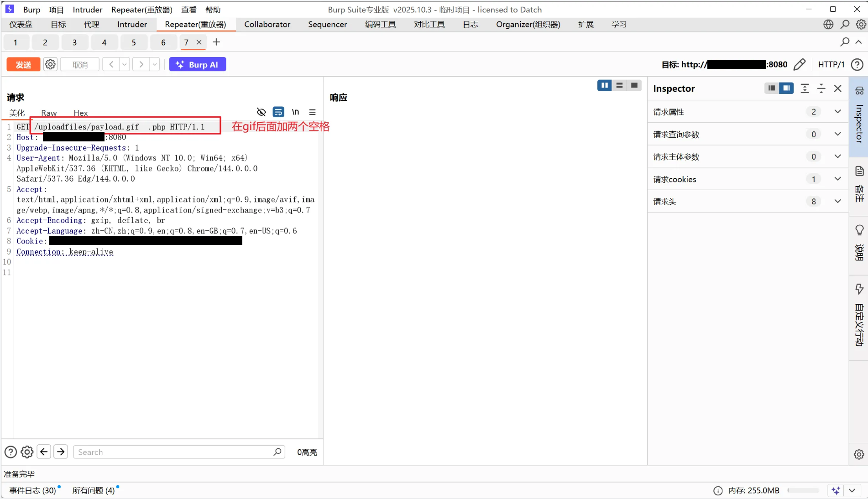
Task: Open the forward history dropdown arrow
Action: tap(155, 64)
